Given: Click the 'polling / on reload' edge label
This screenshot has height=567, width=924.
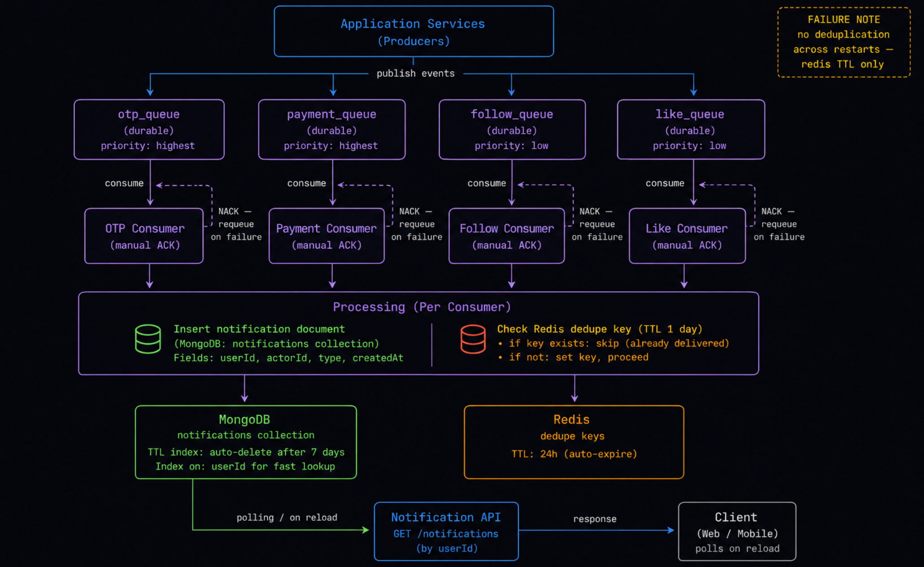Looking at the screenshot, I should click(x=287, y=518).
